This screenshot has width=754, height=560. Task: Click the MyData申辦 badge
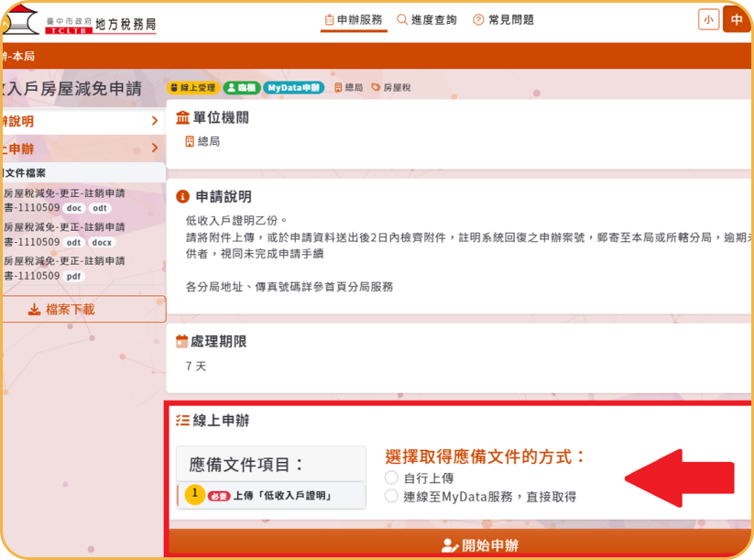click(293, 88)
